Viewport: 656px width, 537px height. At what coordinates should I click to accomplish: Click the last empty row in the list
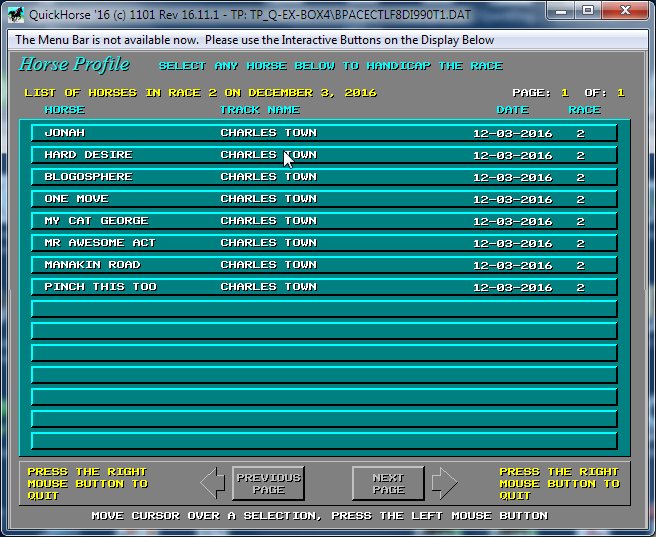[x=324, y=441]
